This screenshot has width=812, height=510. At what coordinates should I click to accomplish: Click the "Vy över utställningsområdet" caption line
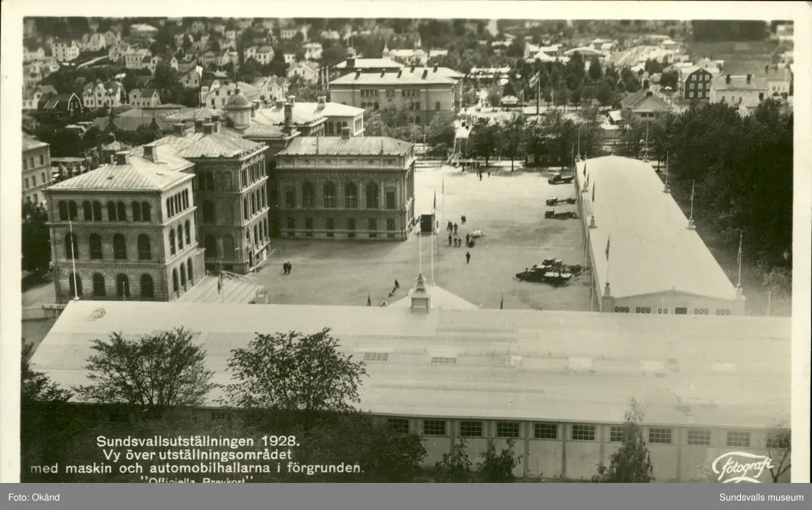(196, 455)
